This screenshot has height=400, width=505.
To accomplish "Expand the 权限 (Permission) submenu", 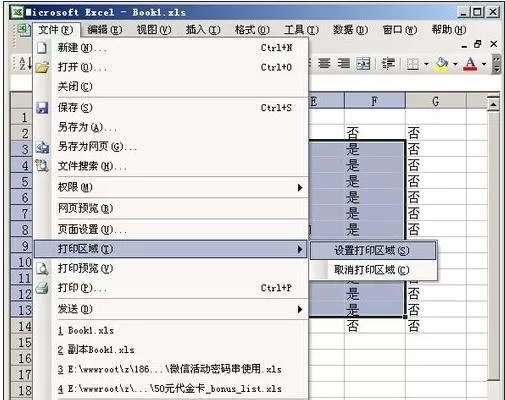I will click(x=171, y=187).
